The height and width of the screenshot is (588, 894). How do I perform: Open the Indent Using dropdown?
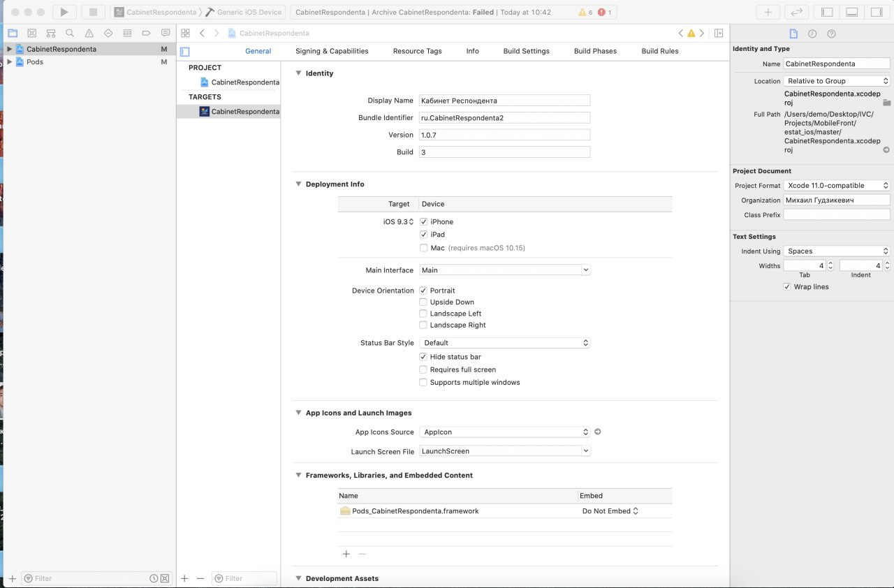coord(837,251)
